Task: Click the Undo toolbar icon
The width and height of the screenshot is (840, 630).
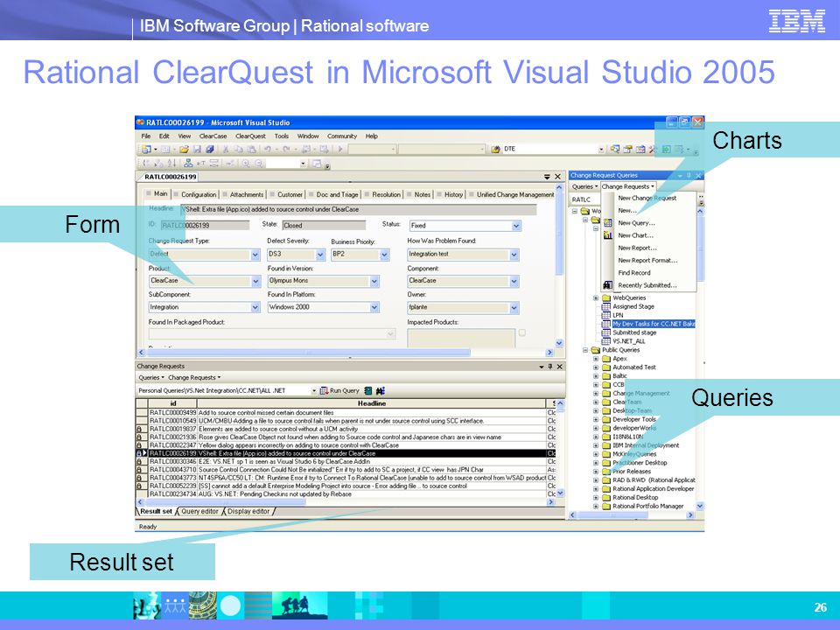Action: click(267, 150)
